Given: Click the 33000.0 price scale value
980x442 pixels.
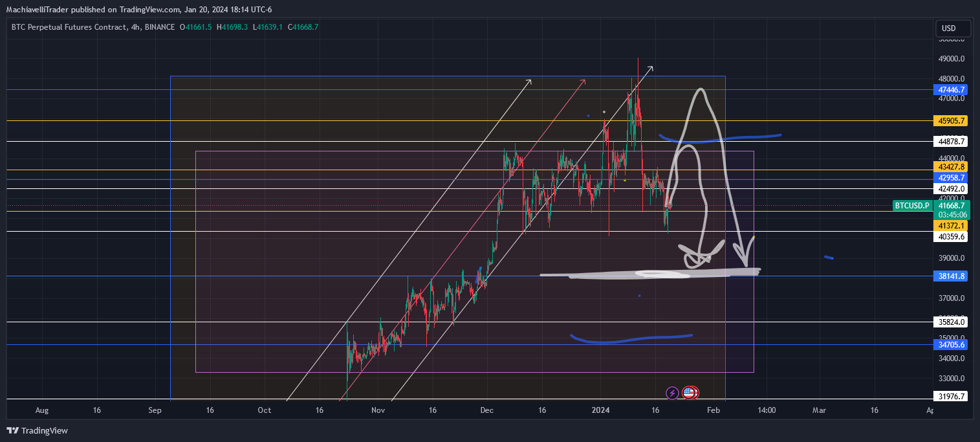Looking at the screenshot, I should point(952,379).
